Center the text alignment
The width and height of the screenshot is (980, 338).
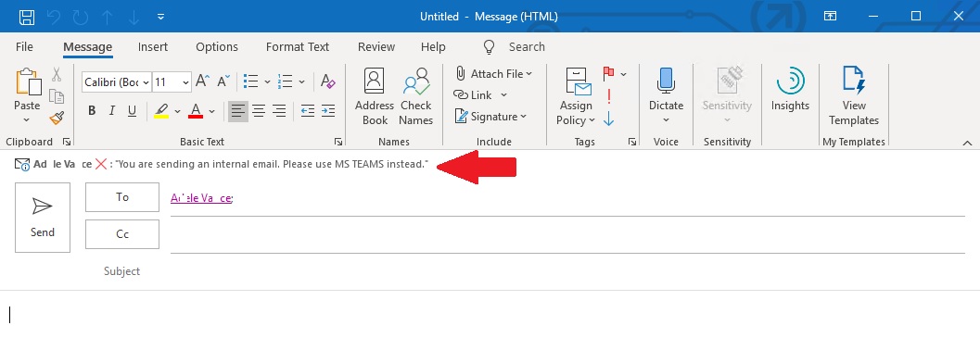(258, 111)
